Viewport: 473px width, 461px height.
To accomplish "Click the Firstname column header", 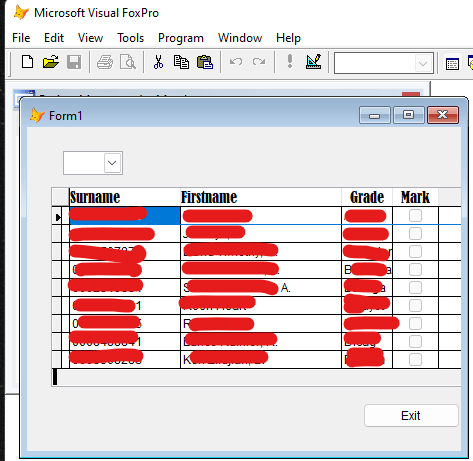I will (261, 197).
